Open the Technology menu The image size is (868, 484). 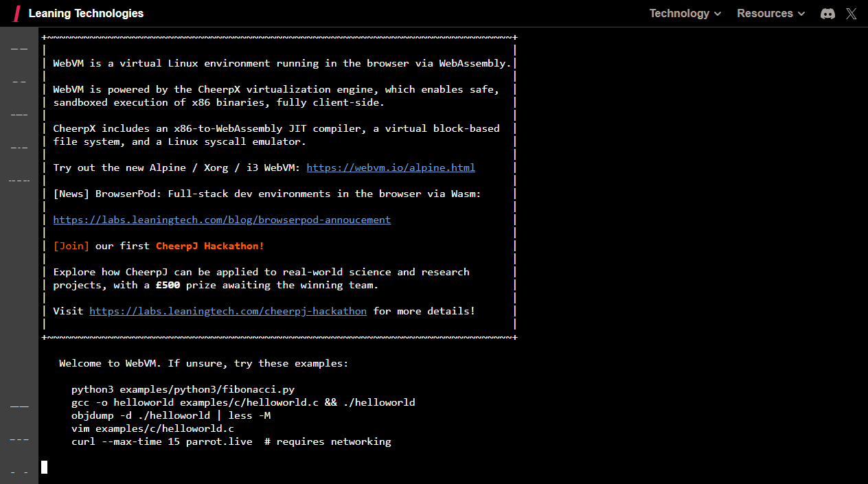tap(679, 13)
